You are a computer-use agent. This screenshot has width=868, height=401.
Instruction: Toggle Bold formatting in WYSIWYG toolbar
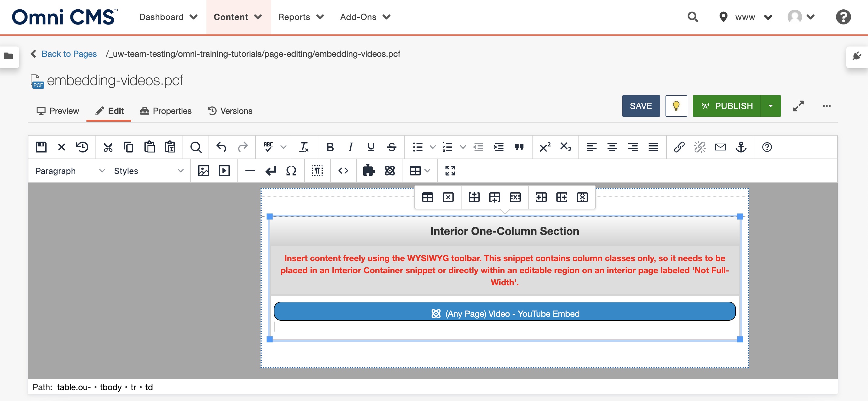click(x=330, y=146)
